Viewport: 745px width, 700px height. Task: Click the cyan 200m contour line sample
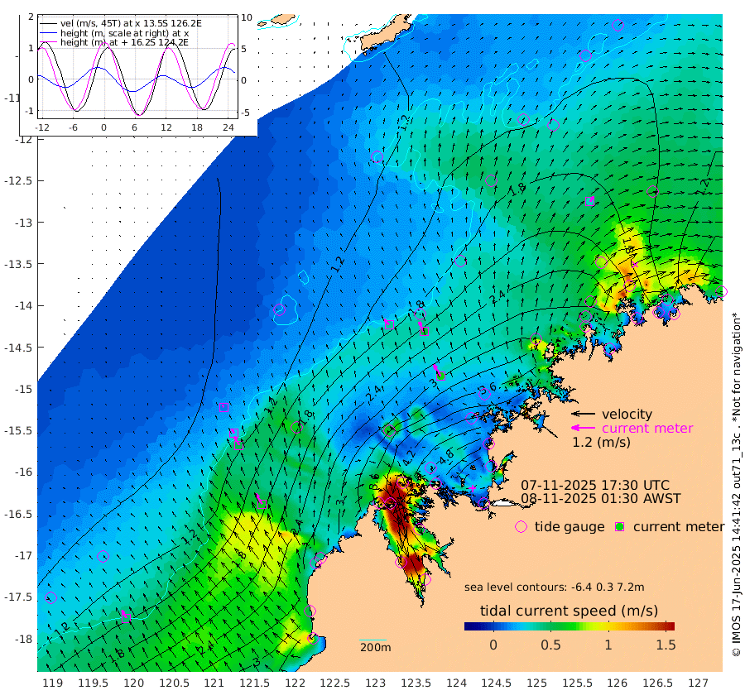point(372,640)
